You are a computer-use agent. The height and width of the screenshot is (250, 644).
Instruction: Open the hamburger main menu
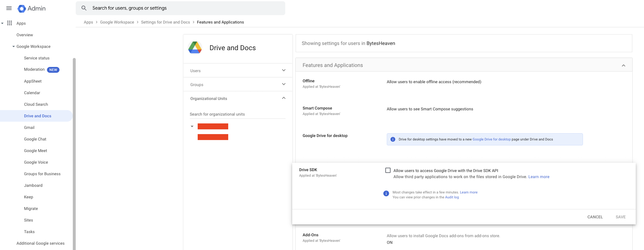click(x=9, y=8)
